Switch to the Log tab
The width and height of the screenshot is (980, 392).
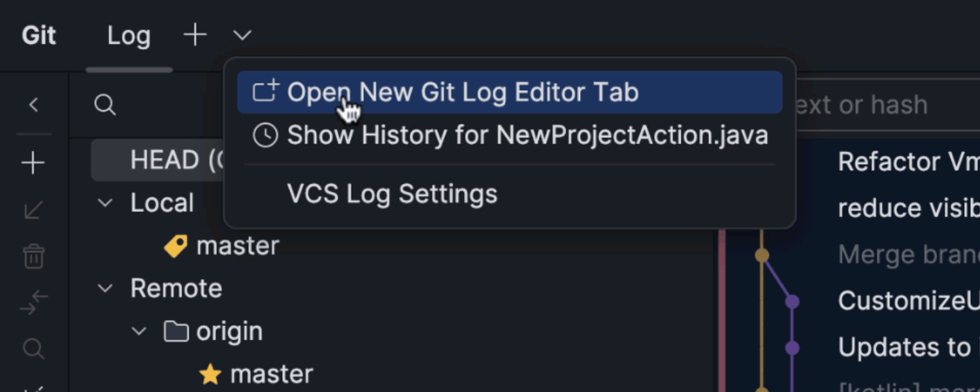(x=129, y=35)
